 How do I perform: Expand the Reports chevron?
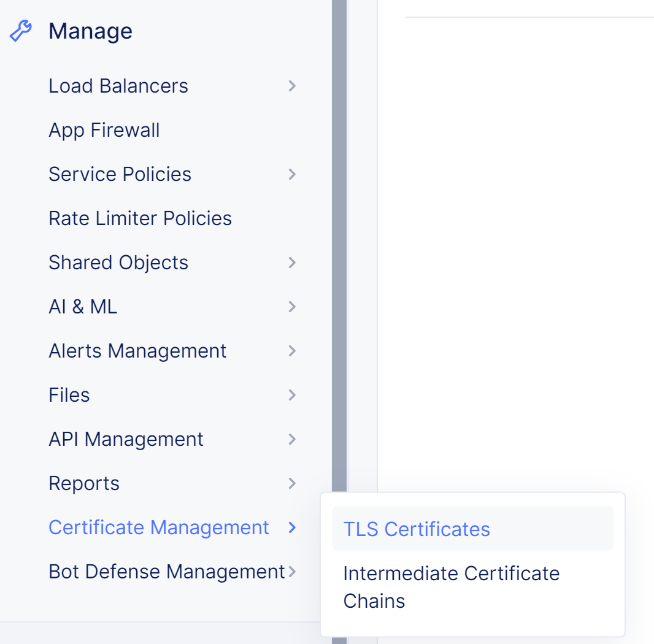(292, 483)
